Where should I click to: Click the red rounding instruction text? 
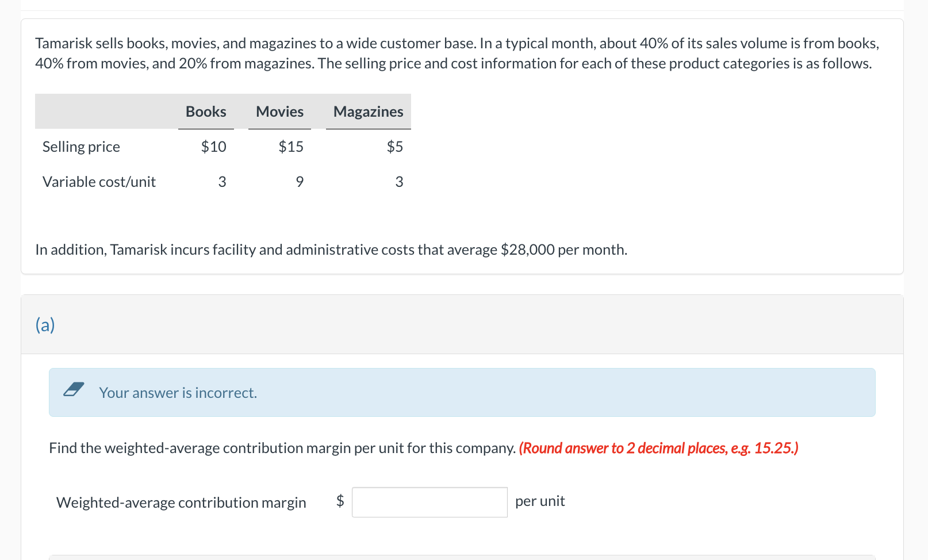point(658,448)
